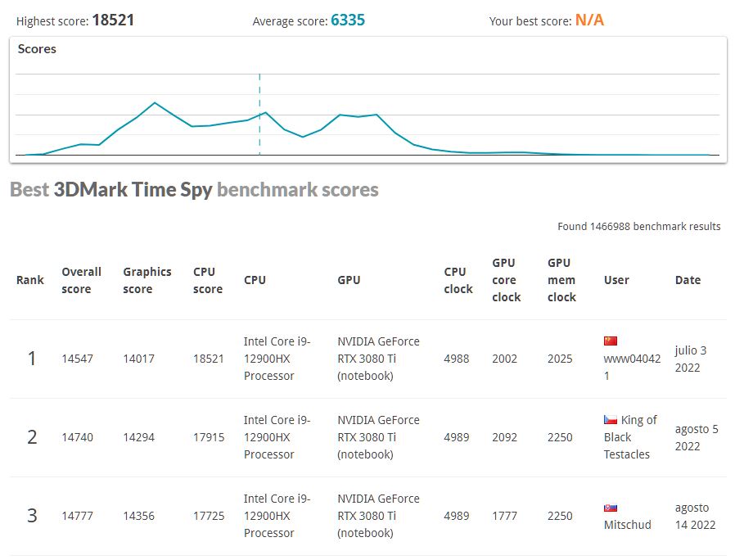Open user King of Black Testacles link
The height and width of the screenshot is (560, 735).
[x=630, y=437]
